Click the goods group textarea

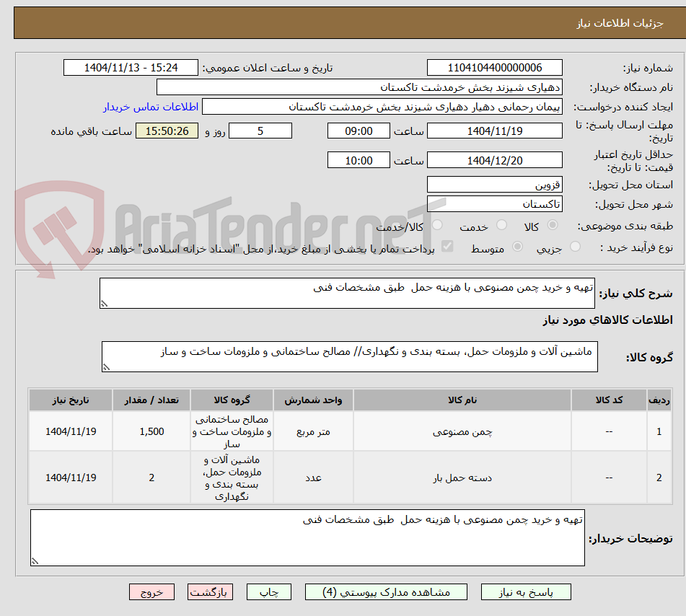[x=350, y=356]
